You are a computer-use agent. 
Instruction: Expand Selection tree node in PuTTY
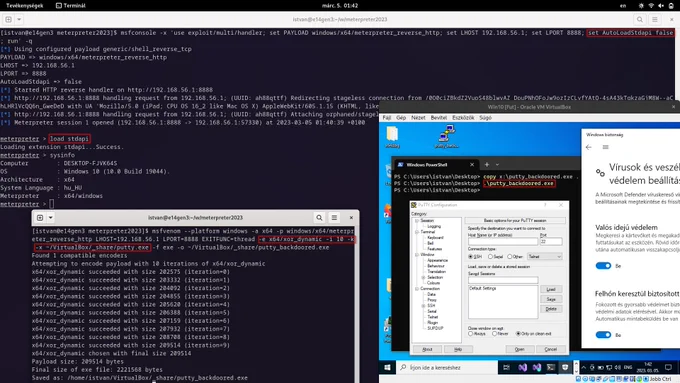(x=423, y=277)
